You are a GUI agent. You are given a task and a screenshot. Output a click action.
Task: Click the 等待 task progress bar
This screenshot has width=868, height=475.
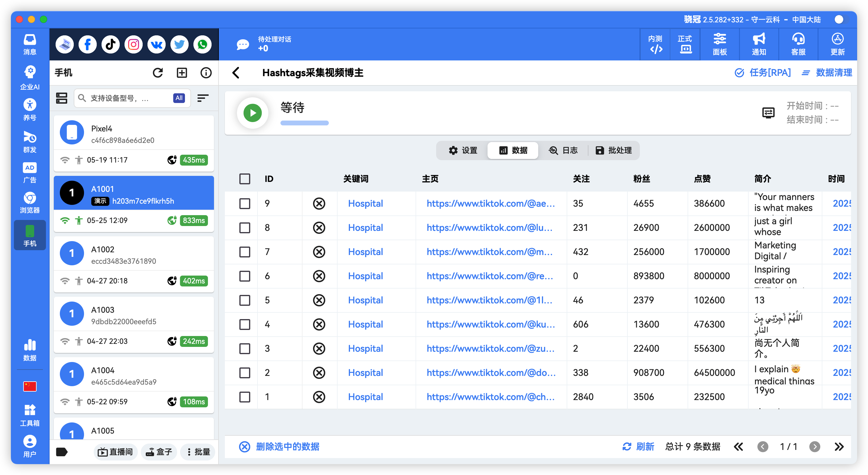tap(304, 123)
